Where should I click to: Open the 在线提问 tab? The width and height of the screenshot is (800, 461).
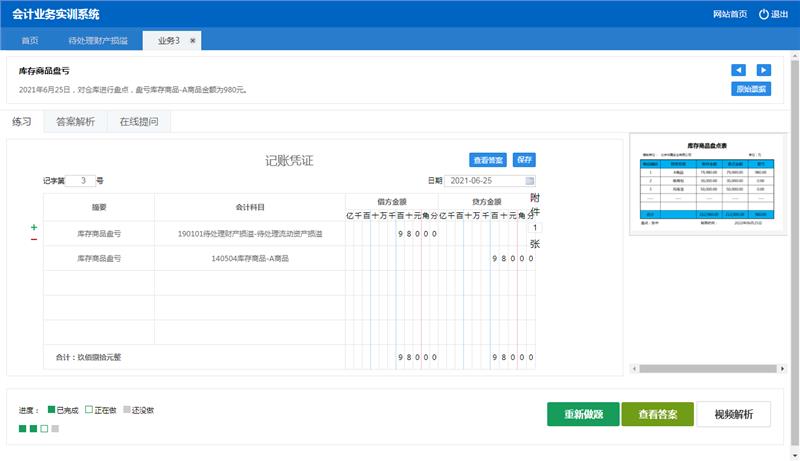139,122
